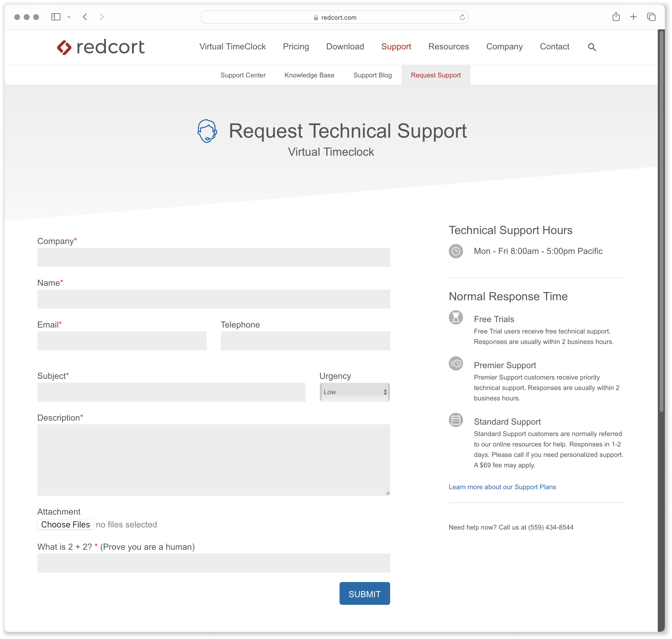Go to the Download page
672x639 pixels.
[x=345, y=47]
